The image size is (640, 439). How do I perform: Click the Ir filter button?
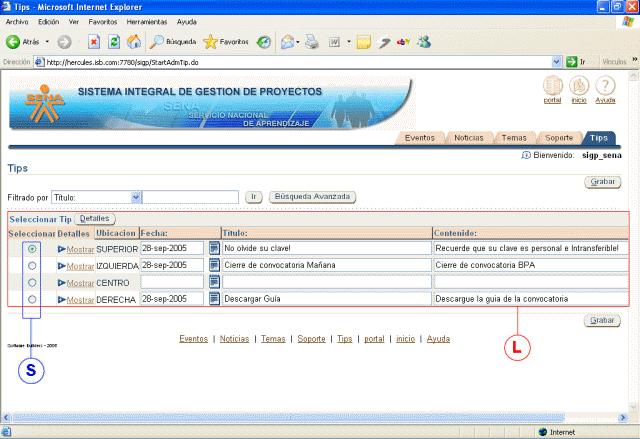click(x=253, y=197)
